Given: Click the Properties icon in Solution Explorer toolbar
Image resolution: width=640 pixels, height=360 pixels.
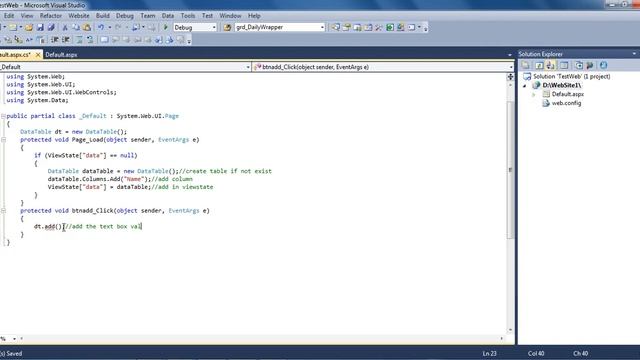Looking at the screenshot, I should click(526, 65).
